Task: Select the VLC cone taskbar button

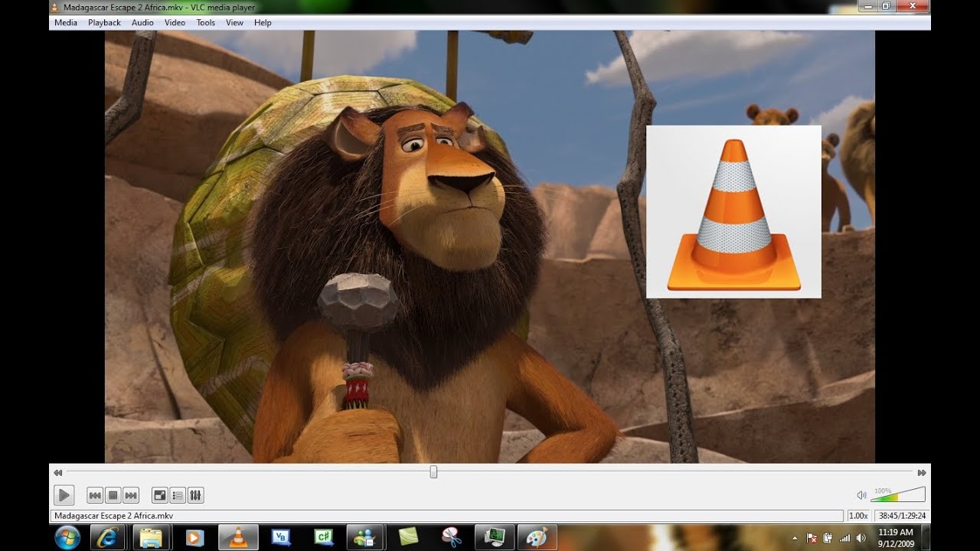Action: point(238,537)
